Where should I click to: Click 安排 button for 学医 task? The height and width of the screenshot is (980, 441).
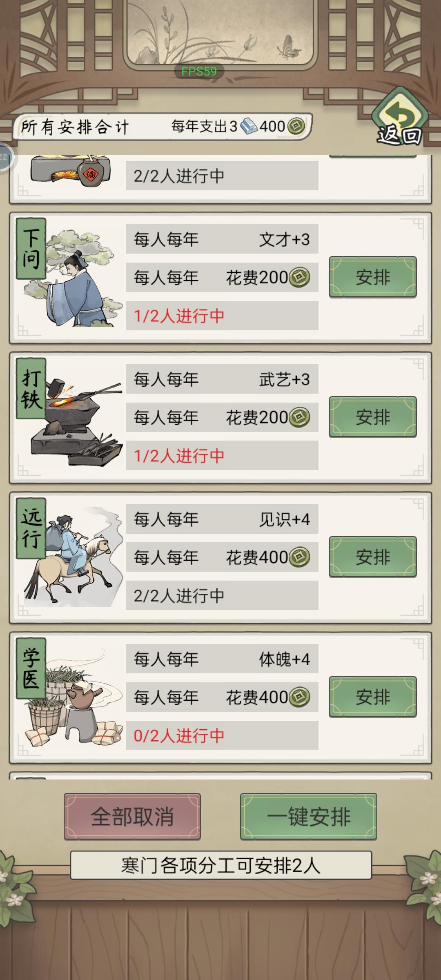(x=373, y=697)
